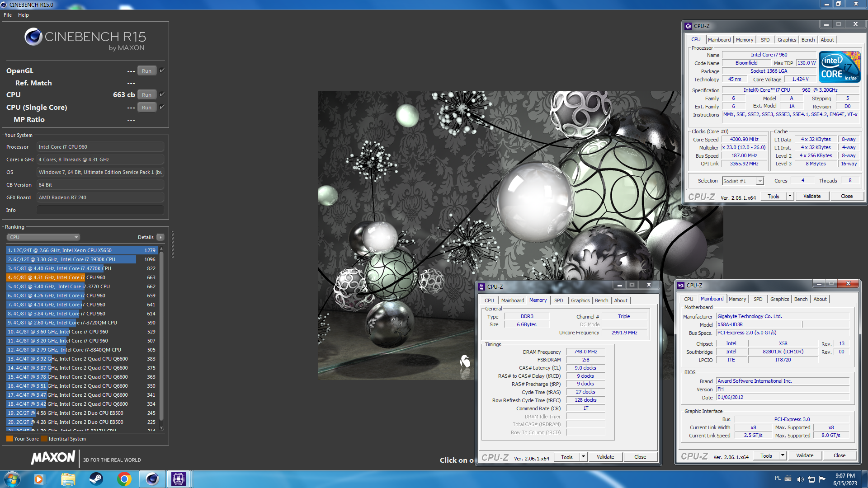The height and width of the screenshot is (488, 868).
Task: Open the network tray icon
Action: 811,479
